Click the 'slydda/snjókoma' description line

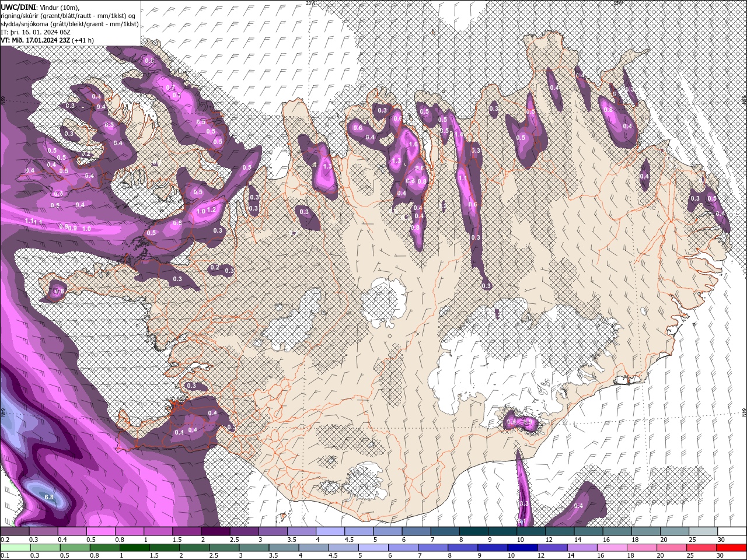[x=69, y=24]
